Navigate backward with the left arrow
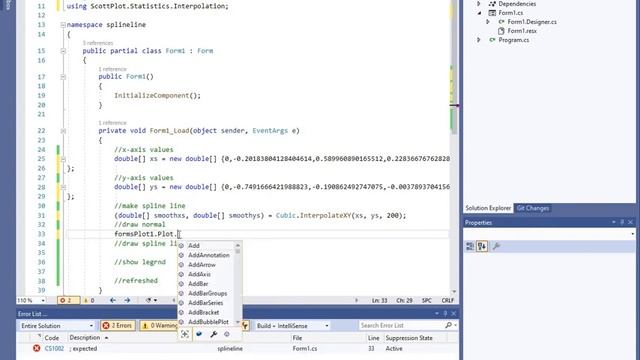Screen dimensions: 640x360 [x=113, y=300]
